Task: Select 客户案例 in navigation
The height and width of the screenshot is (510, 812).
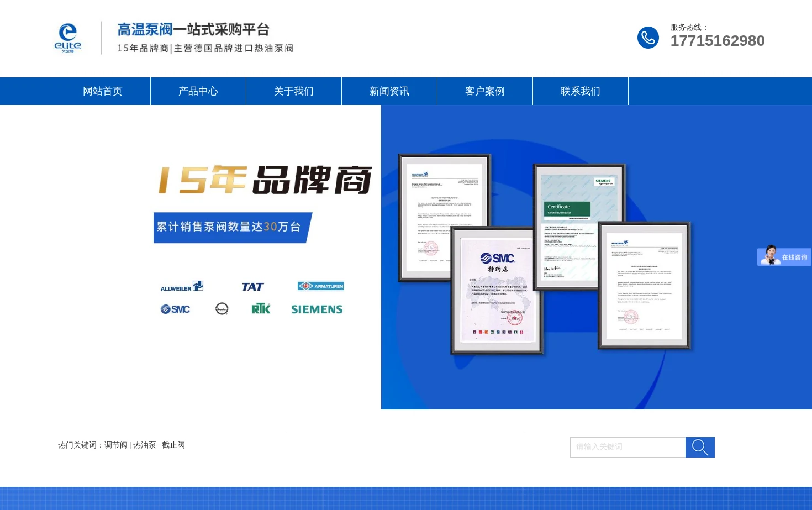Action: [485, 91]
